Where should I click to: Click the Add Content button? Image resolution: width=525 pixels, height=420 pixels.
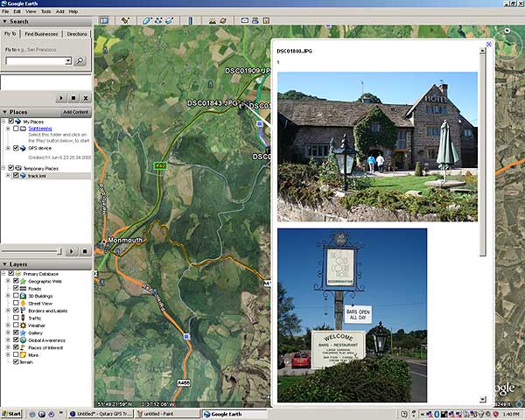(75, 112)
